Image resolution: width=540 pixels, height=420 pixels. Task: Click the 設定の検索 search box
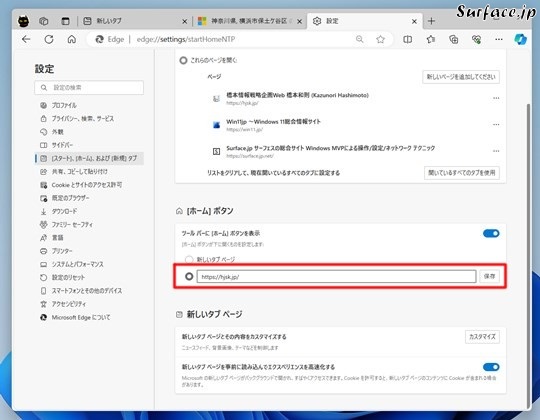click(x=89, y=87)
